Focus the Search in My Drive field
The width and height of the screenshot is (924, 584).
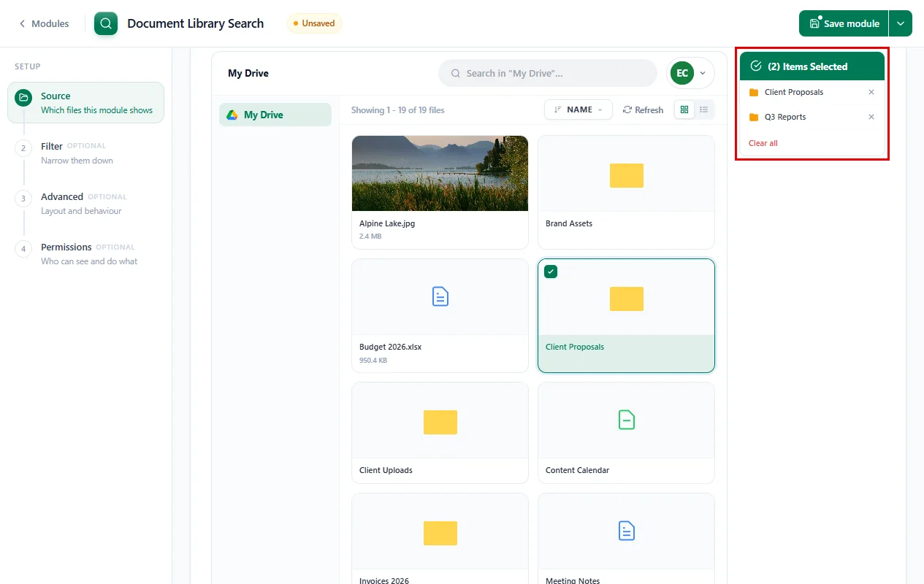point(548,73)
